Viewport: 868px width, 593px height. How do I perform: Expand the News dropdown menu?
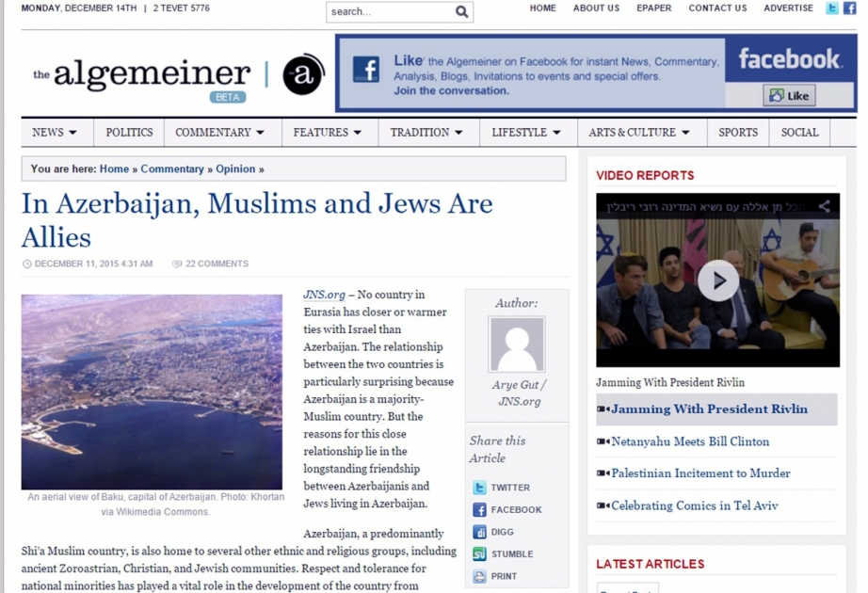coord(57,133)
